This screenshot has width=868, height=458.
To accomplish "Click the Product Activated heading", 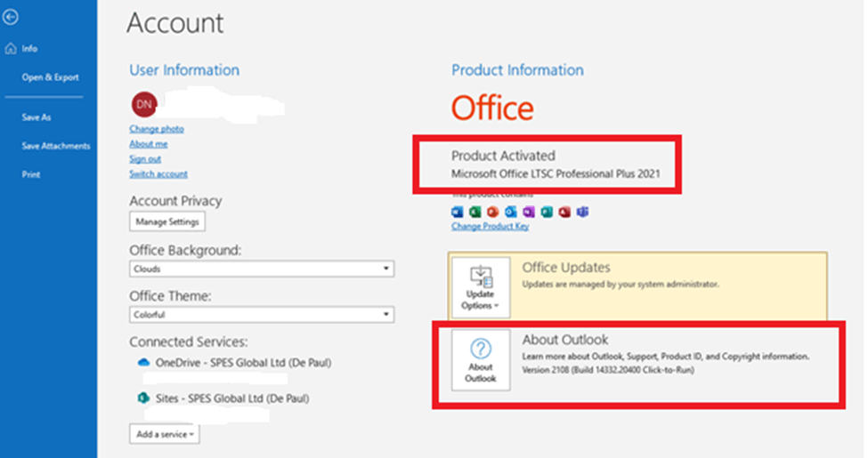I will coord(503,156).
